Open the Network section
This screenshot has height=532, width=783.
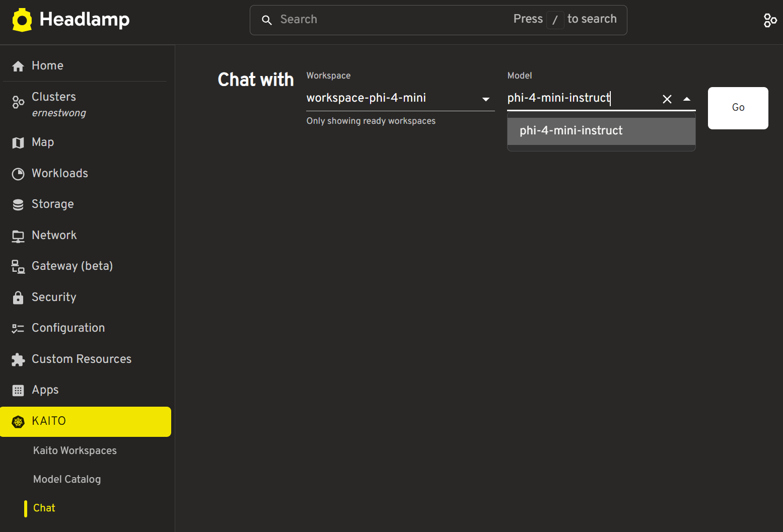[x=86, y=235]
